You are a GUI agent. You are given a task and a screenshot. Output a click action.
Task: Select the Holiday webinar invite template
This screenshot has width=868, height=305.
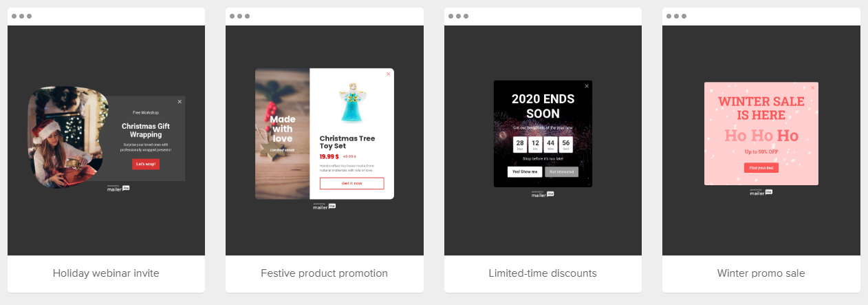coord(106,273)
